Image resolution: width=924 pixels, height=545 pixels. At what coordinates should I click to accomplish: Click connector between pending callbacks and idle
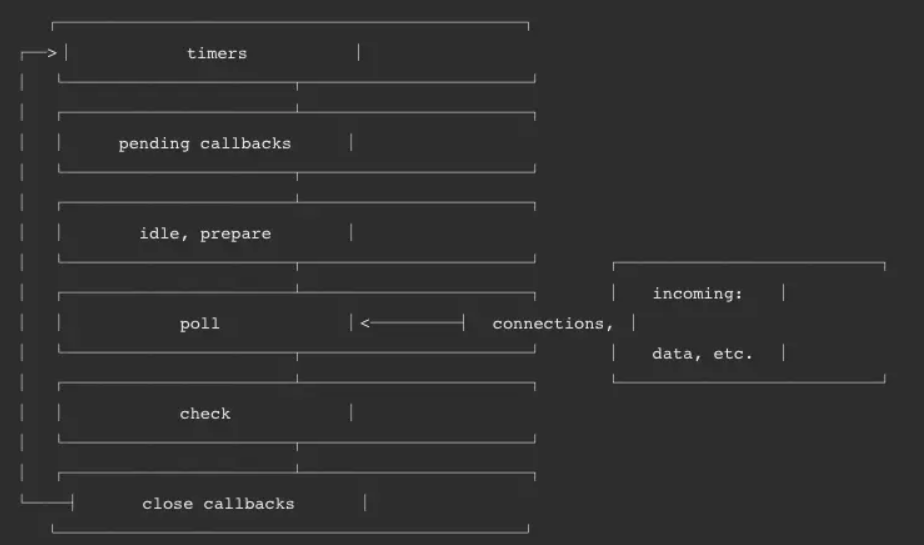[297, 187]
